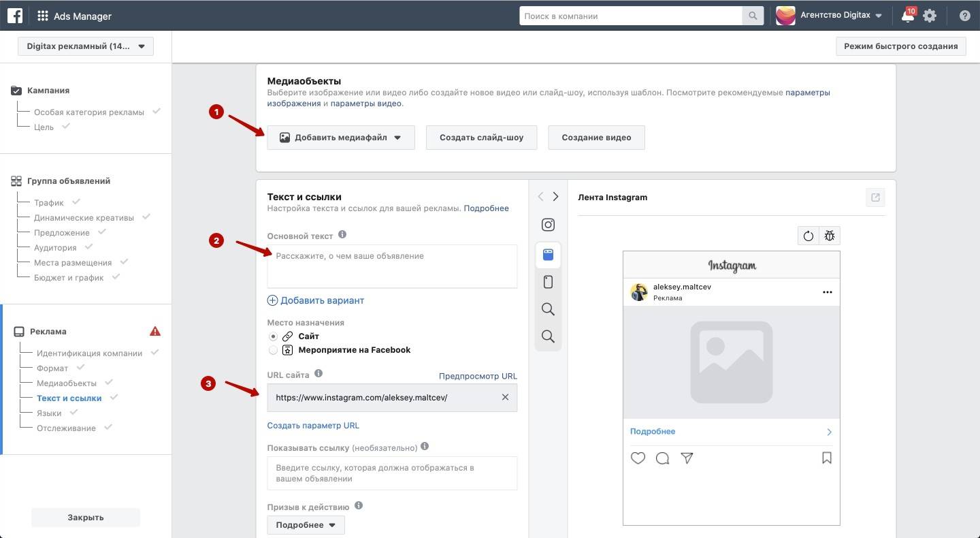Click share paper plane icon in preview
The image size is (980, 538).
click(687, 458)
